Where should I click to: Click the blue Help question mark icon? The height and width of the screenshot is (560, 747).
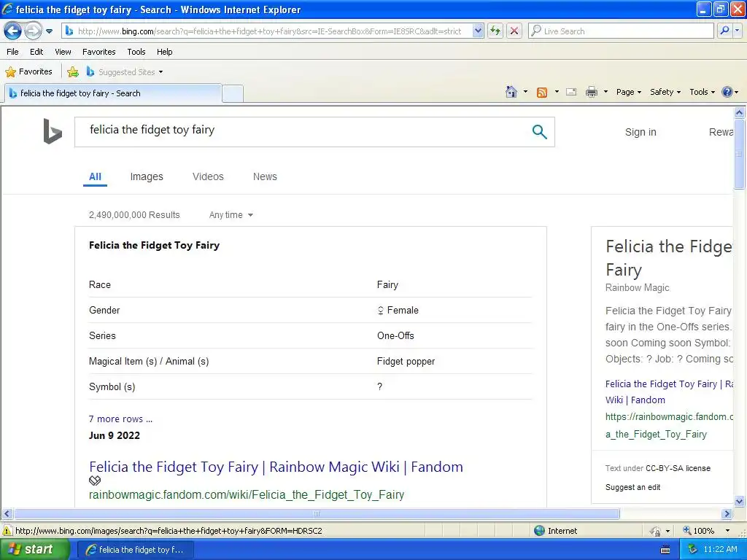(x=727, y=92)
